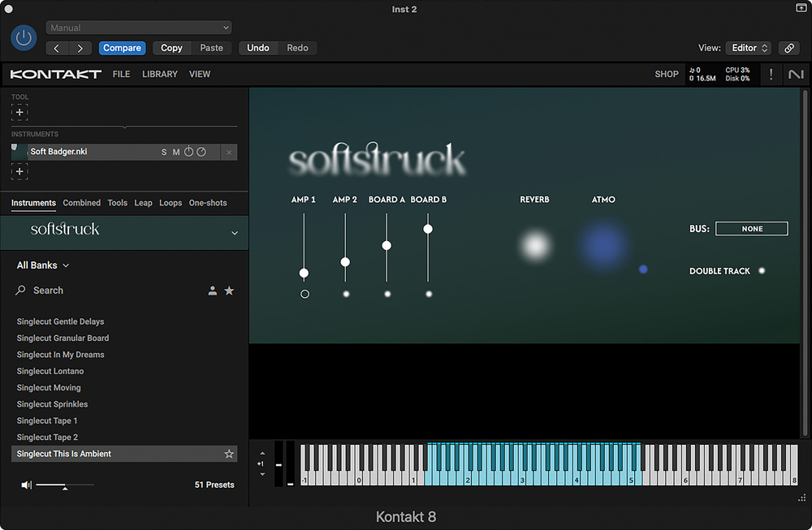Open the View Editor dropdown
Image resolution: width=812 pixels, height=530 pixels.
tap(749, 48)
